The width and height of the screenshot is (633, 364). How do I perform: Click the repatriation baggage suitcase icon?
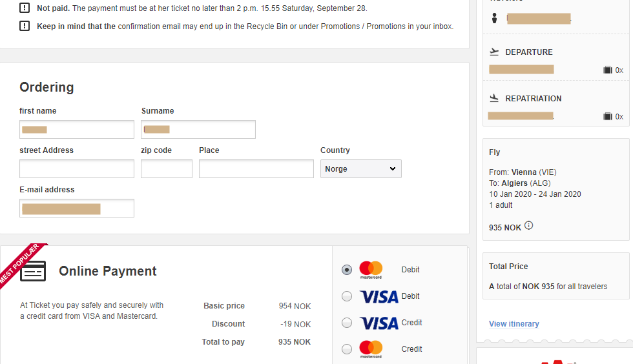pyautogui.click(x=608, y=116)
